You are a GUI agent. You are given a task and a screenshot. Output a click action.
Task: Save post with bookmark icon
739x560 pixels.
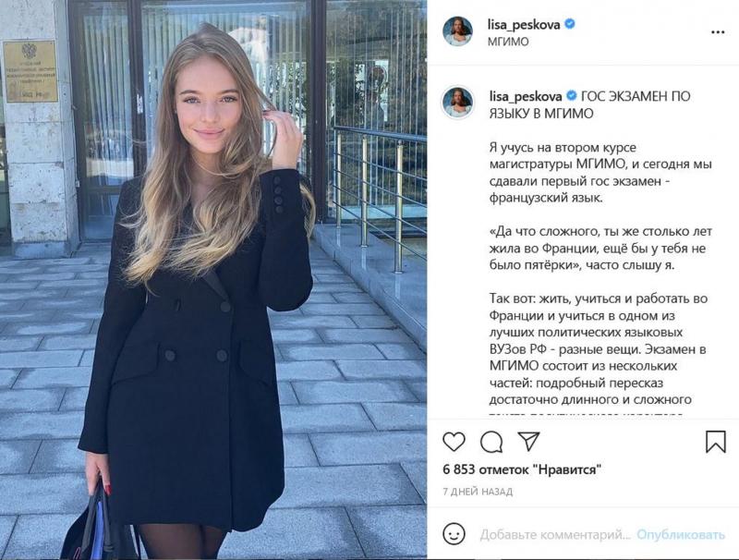click(x=715, y=442)
